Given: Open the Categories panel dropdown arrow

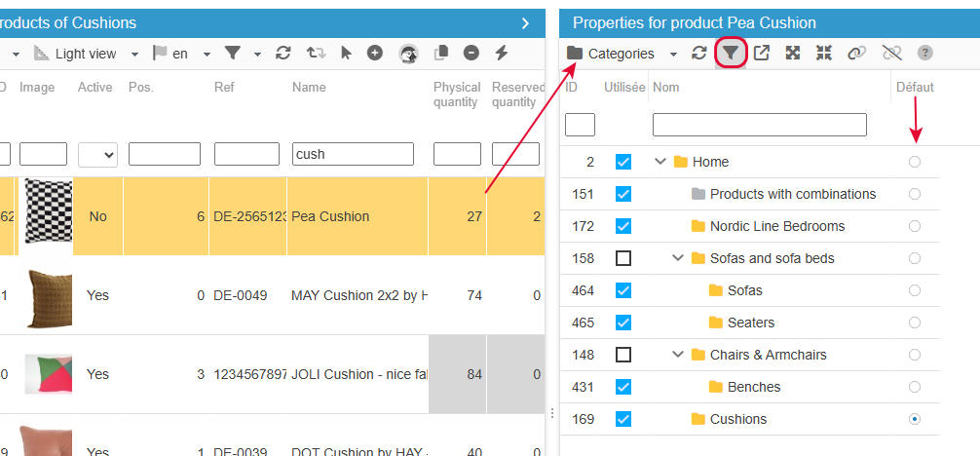Looking at the screenshot, I should pos(673,55).
